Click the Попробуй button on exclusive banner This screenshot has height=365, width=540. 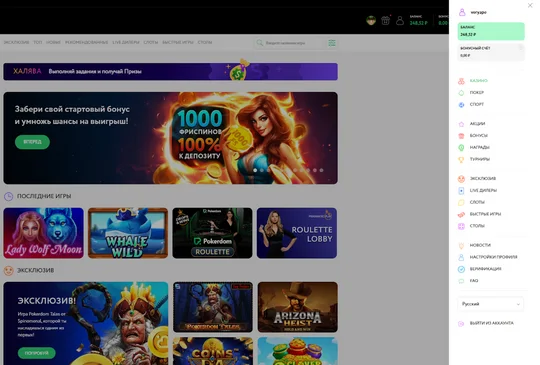(37, 353)
